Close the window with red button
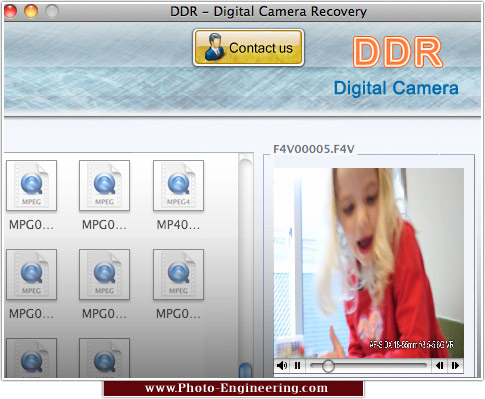Image resolution: width=485 pixels, height=399 pixels. coord(10,11)
